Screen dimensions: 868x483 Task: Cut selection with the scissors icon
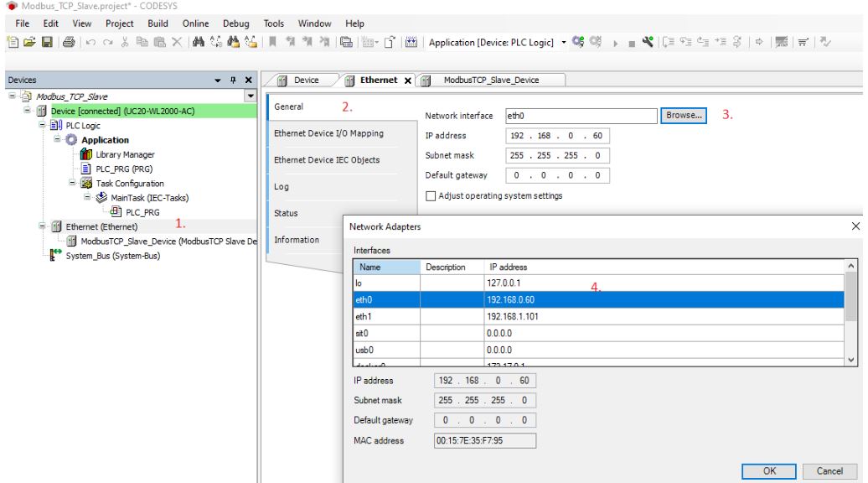point(125,42)
